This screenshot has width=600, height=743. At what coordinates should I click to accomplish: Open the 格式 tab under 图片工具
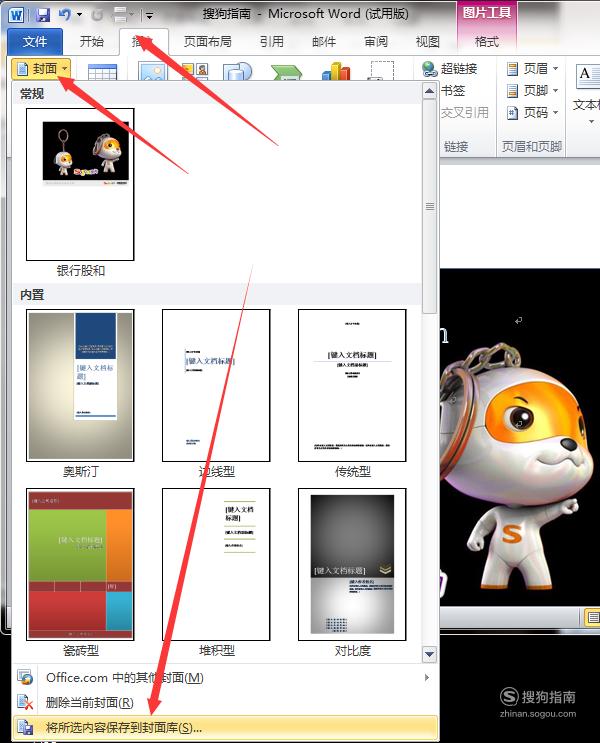pos(487,42)
